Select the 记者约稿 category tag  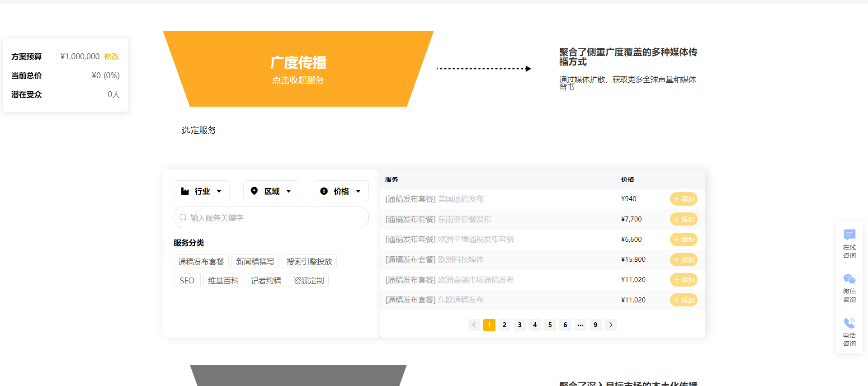pos(266,281)
